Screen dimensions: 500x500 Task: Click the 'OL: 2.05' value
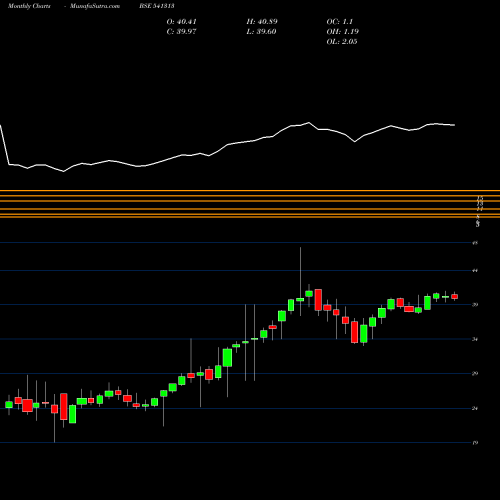click(342, 42)
